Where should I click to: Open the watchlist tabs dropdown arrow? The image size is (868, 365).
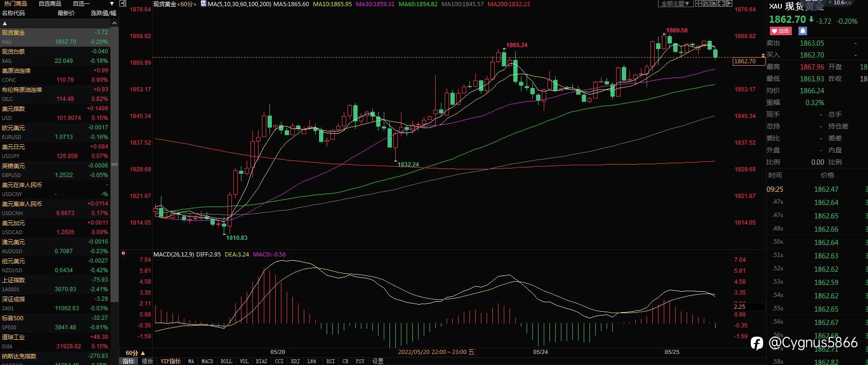point(112,4)
